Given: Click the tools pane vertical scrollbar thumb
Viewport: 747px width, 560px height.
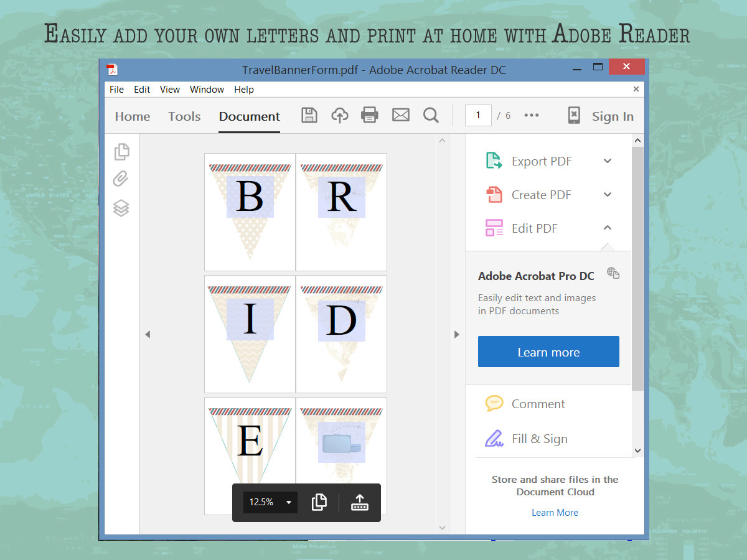Looking at the screenshot, I should click(637, 269).
